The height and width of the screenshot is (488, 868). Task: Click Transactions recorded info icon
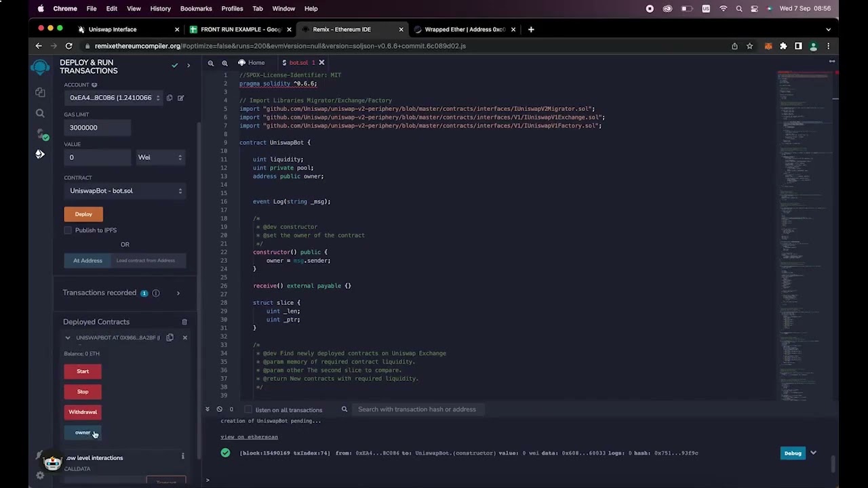156,293
